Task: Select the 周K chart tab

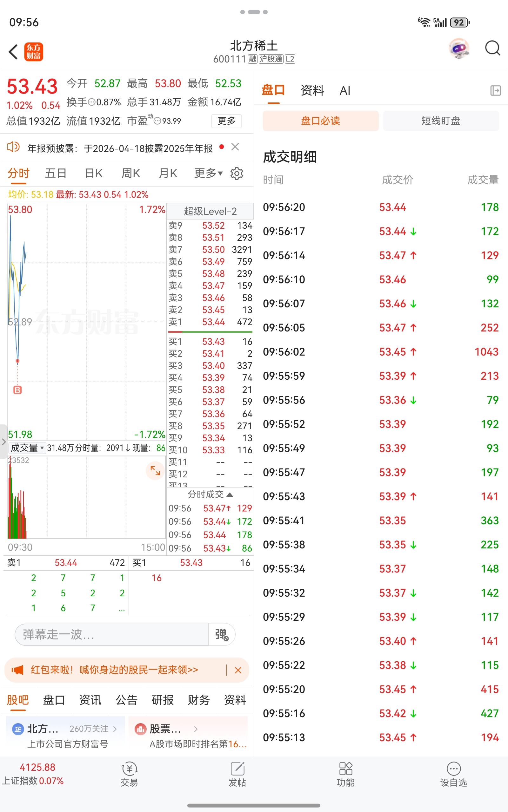Action: pyautogui.click(x=131, y=173)
